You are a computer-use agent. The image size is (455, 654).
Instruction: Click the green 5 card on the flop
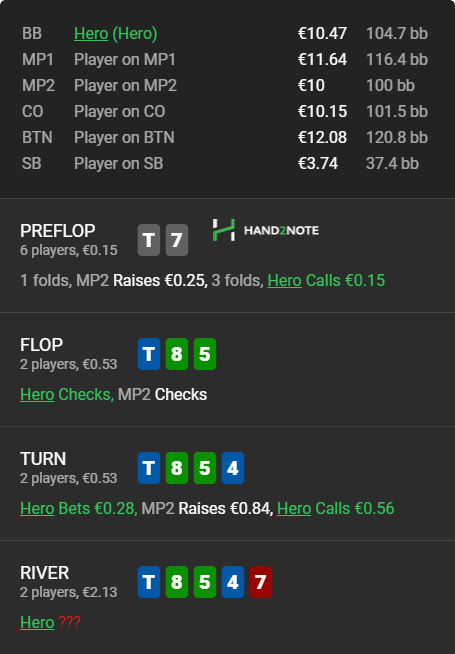[x=205, y=354]
